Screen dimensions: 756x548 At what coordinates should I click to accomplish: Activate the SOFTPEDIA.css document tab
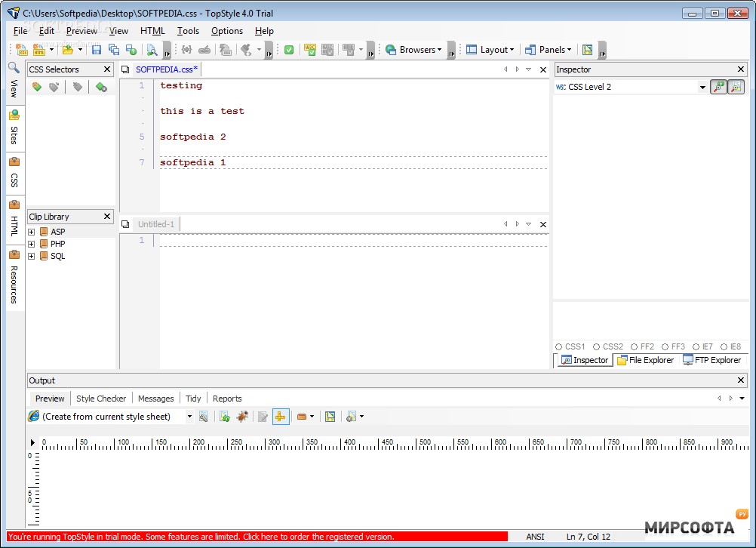click(167, 69)
